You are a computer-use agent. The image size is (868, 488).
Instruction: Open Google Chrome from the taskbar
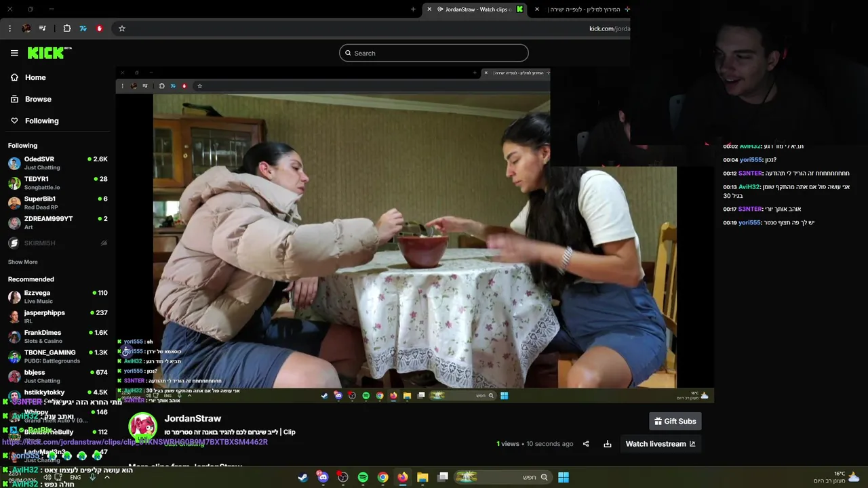tap(382, 477)
